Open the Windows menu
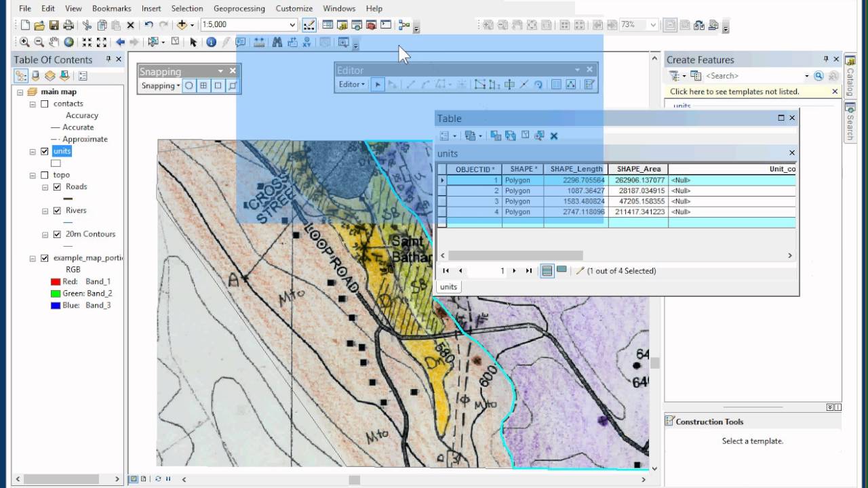 (x=339, y=8)
